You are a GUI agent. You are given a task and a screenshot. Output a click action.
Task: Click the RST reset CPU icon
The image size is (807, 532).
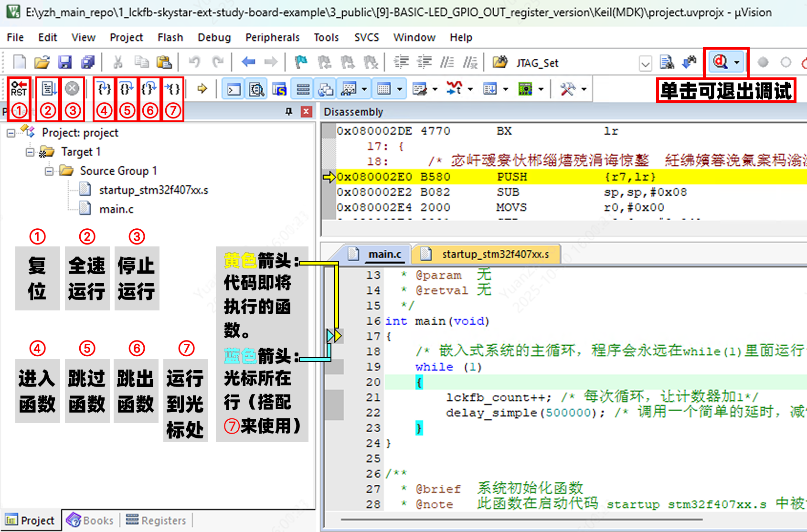click(x=19, y=89)
